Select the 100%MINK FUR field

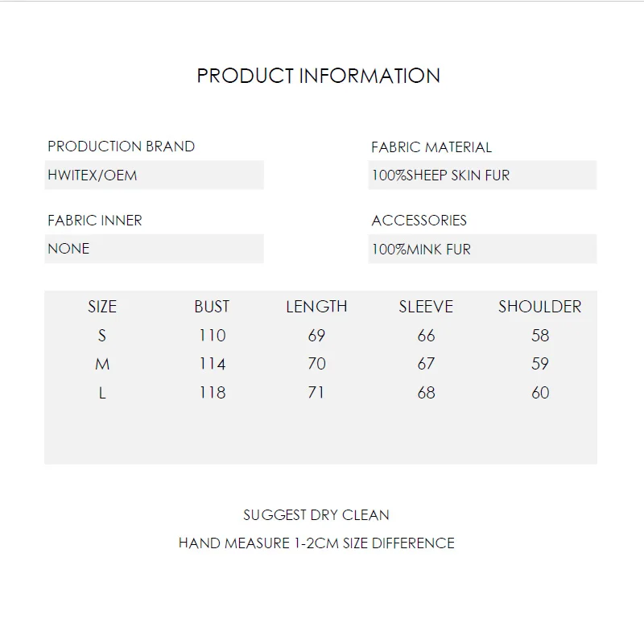pyautogui.click(x=481, y=250)
